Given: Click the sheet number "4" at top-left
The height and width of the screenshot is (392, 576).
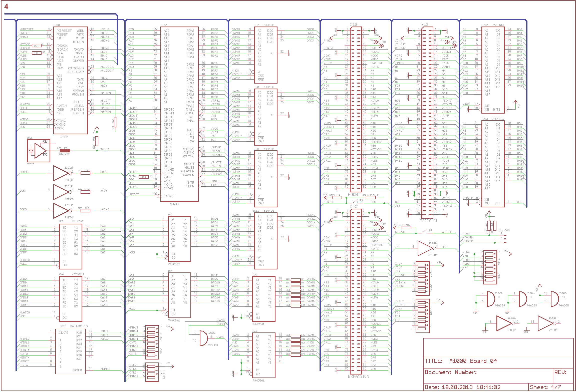Looking at the screenshot, I should [x=7, y=7].
